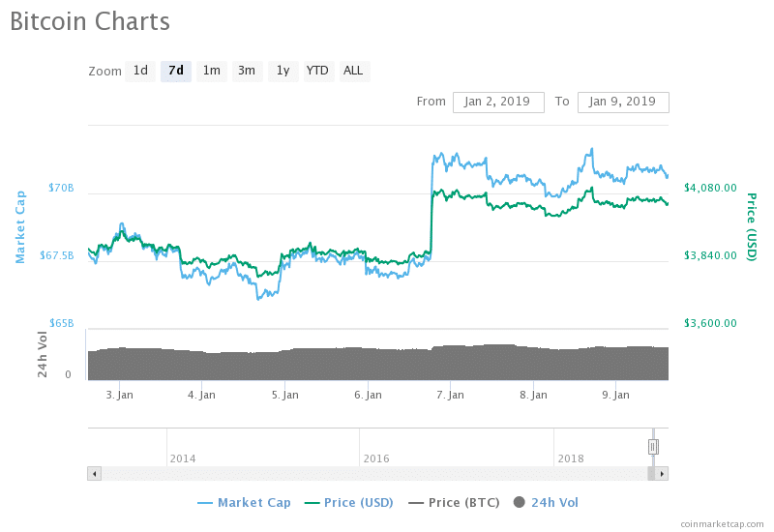Viewport: 774px width, 532px height.
Task: Toggle 24h Vol series in legend
Action: (546, 503)
